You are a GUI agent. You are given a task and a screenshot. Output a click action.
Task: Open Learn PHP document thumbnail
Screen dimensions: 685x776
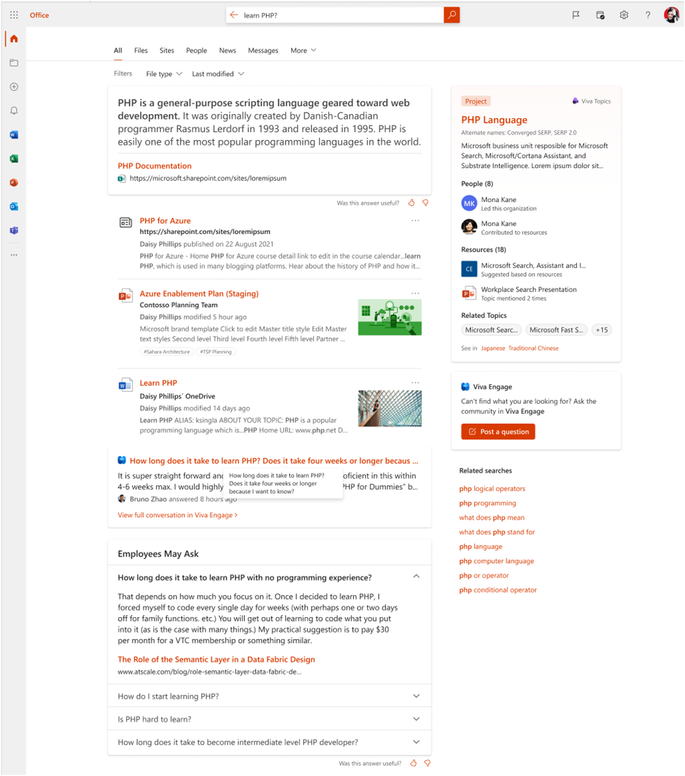[x=390, y=408]
